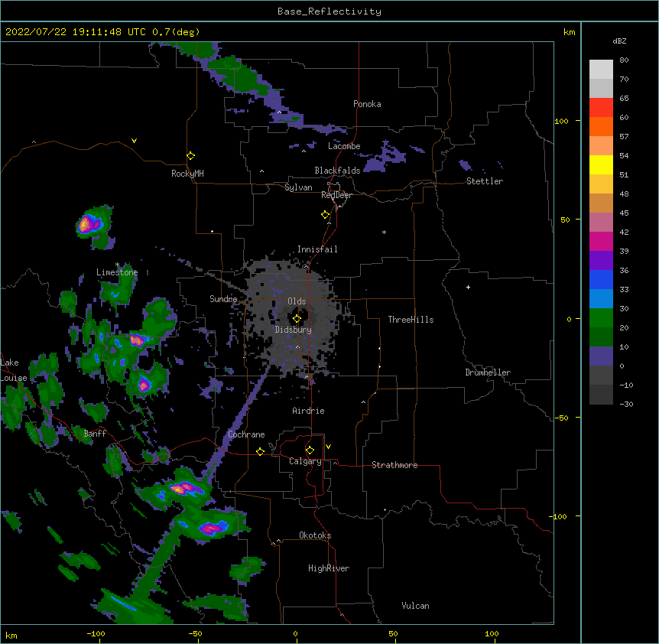Click the Drumheller label
659x644 pixels.
click(x=488, y=372)
